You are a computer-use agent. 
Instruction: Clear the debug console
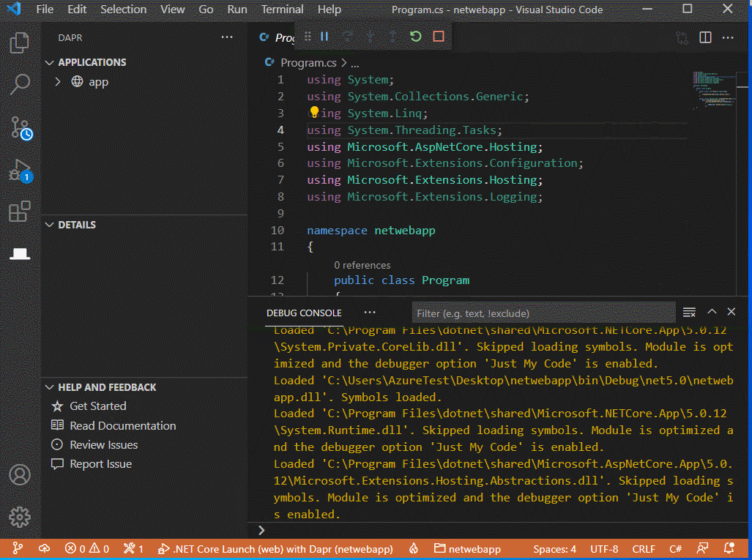tap(689, 313)
